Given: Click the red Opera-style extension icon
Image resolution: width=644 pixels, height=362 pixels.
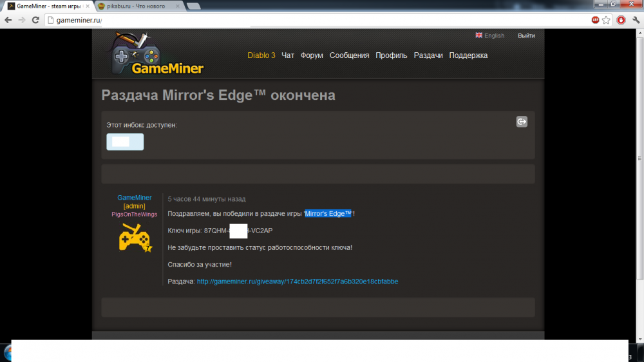Looking at the screenshot, I should click(x=621, y=20).
